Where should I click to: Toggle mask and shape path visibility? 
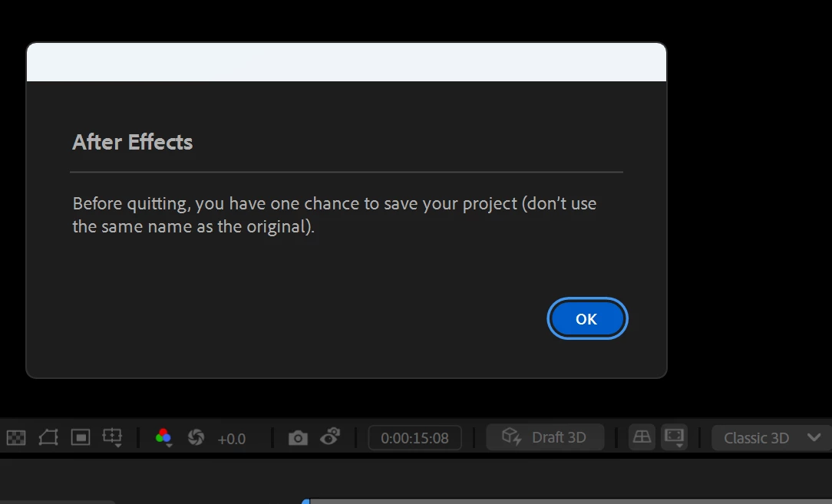coord(48,438)
